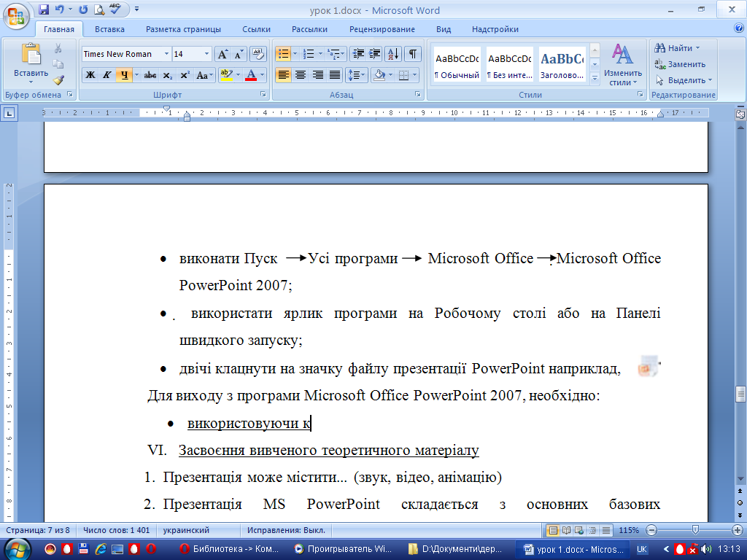Click украинский language in status bar
Image resolution: width=747 pixels, height=560 pixels.
(x=186, y=530)
